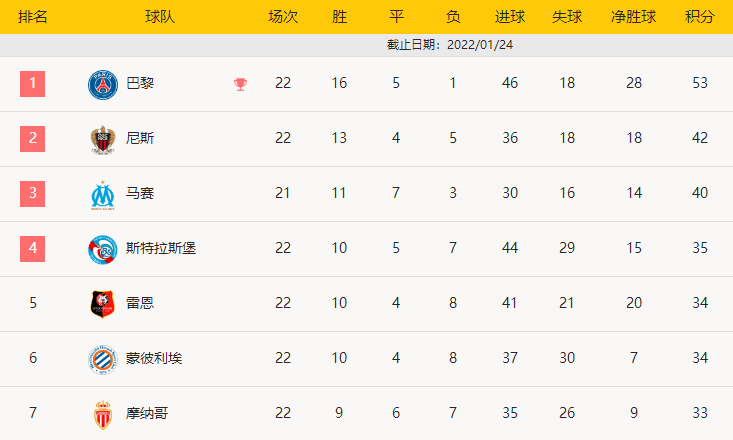Select the 蒙彼利埃 team name
This screenshot has width=733, height=440.
(154, 358)
